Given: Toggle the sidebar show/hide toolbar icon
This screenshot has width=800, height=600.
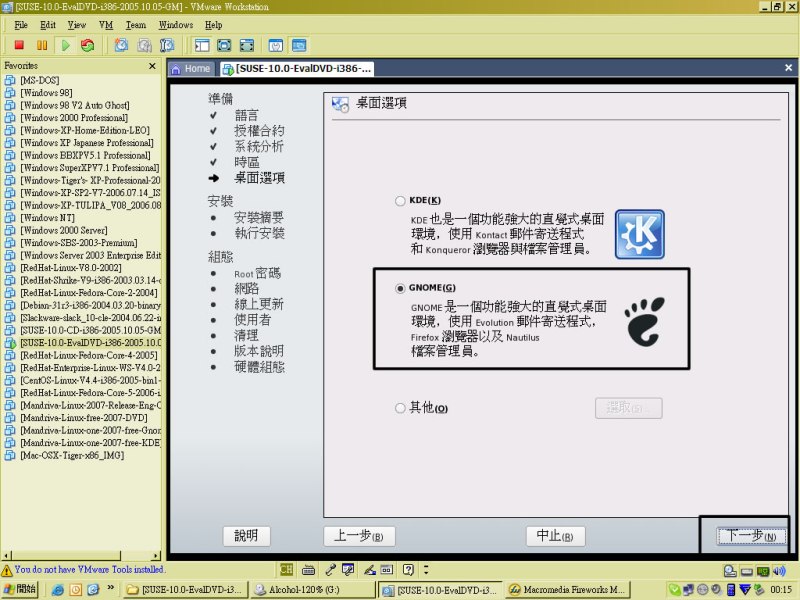Looking at the screenshot, I should pyautogui.click(x=202, y=45).
